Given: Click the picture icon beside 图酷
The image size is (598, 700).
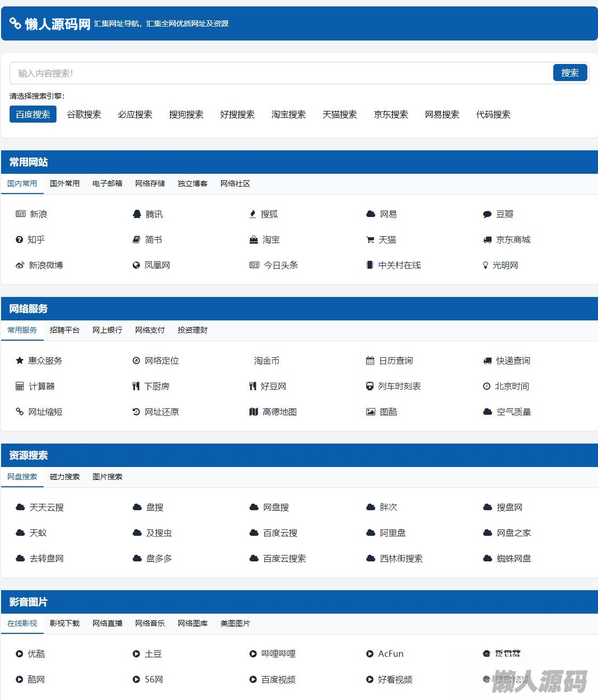Looking at the screenshot, I should (x=370, y=412).
